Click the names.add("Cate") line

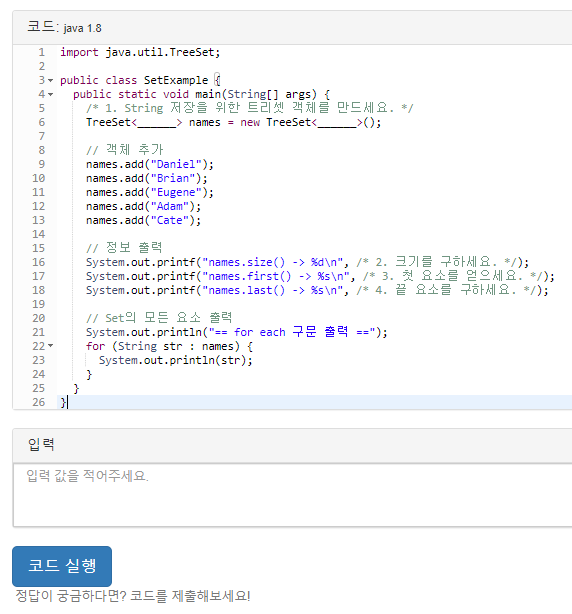(x=143, y=220)
